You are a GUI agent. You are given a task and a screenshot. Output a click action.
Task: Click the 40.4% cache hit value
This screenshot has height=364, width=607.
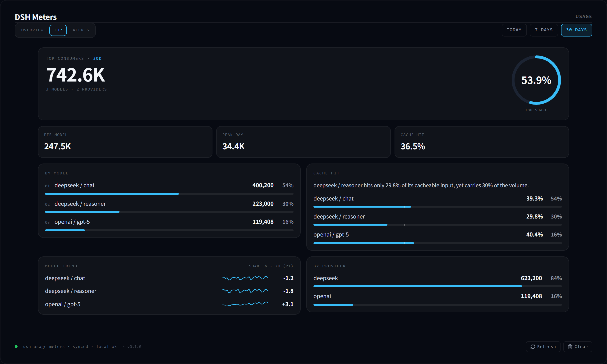tap(534, 235)
